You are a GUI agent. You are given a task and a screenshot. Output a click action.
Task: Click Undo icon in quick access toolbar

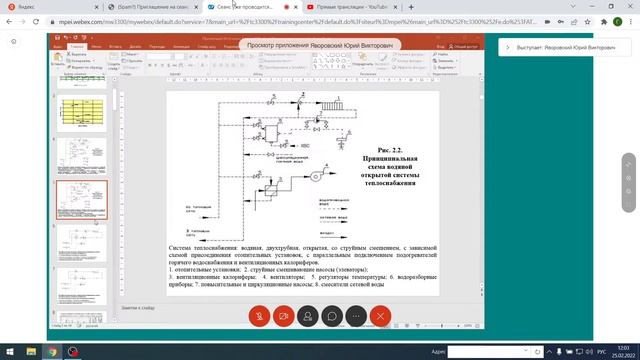(x=66, y=38)
